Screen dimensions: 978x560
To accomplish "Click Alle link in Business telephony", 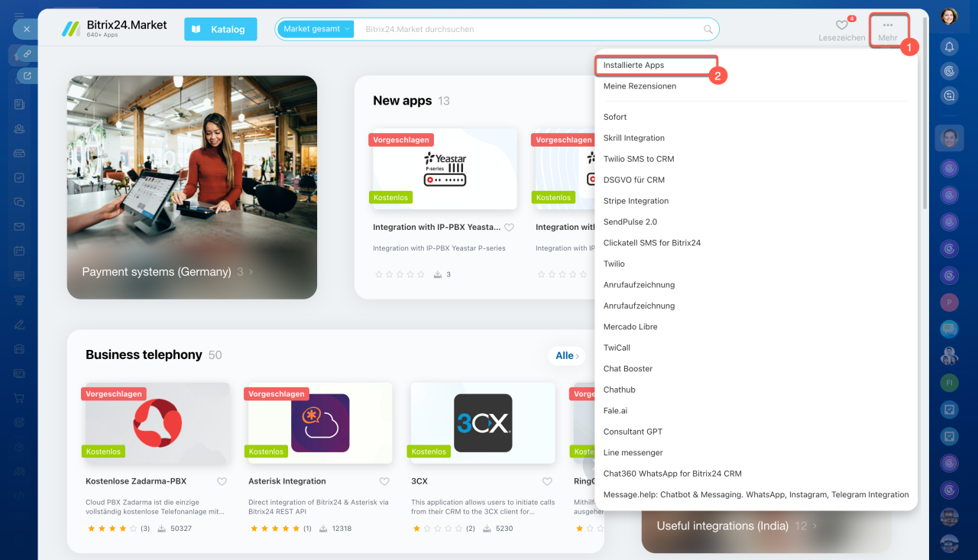I will [568, 355].
